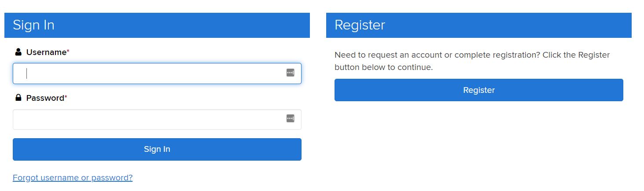Click 'Click the Register' phrase in description
The height and width of the screenshot is (191, 644).
pyautogui.click(x=576, y=55)
